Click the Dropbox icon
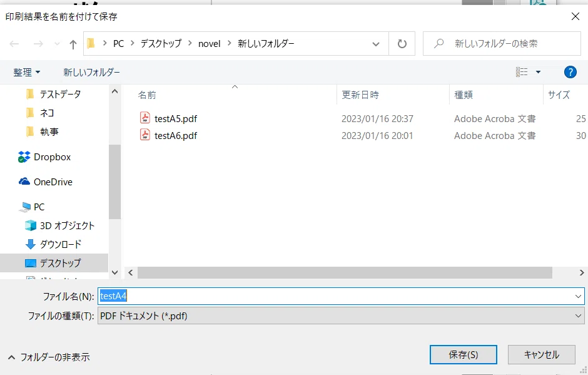588x375 pixels. coord(24,157)
